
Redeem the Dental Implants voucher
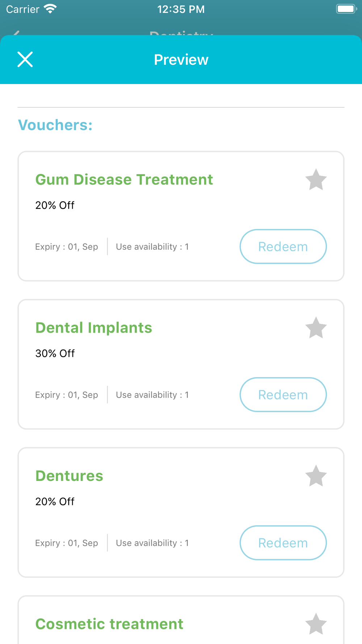[x=283, y=395]
